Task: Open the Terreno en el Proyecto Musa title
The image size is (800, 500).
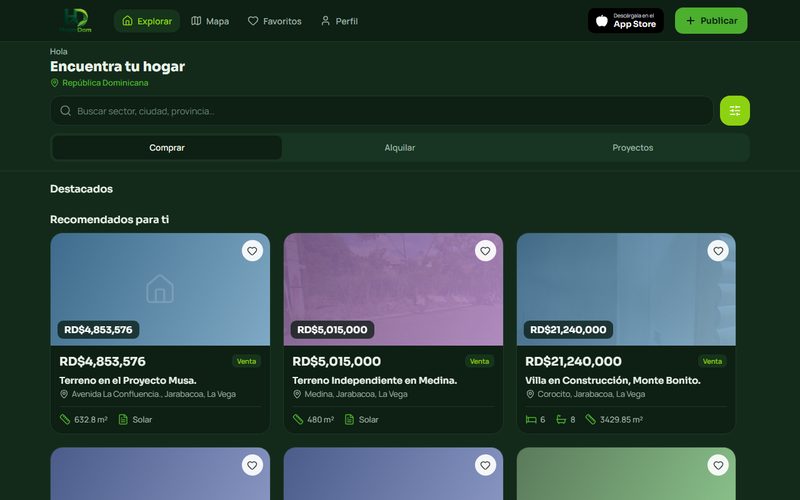Action: tap(128, 380)
